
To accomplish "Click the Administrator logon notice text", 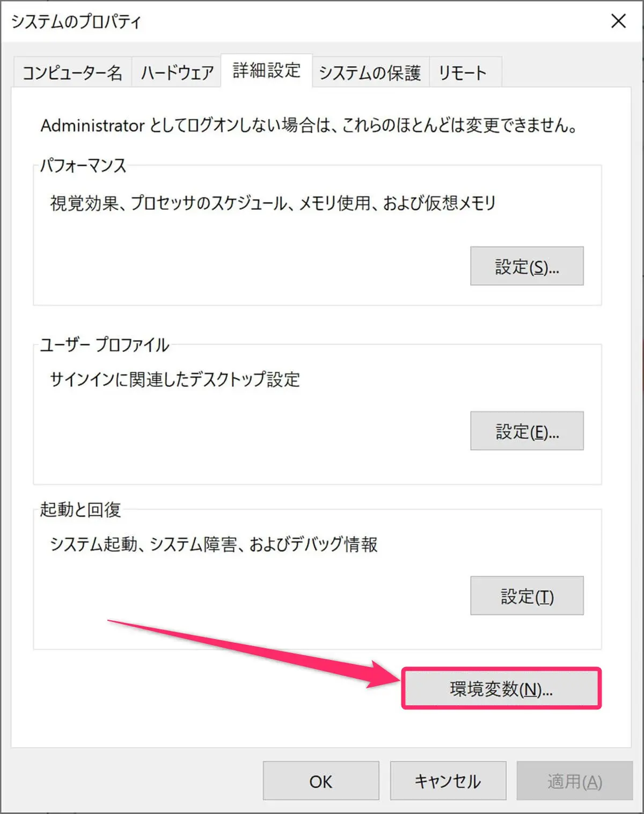I will pos(310,126).
